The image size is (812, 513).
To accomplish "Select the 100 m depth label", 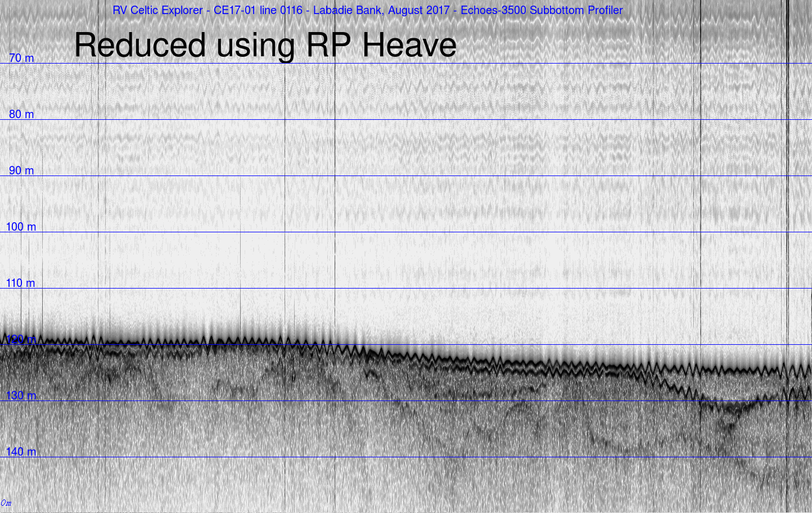I will pos(21,227).
